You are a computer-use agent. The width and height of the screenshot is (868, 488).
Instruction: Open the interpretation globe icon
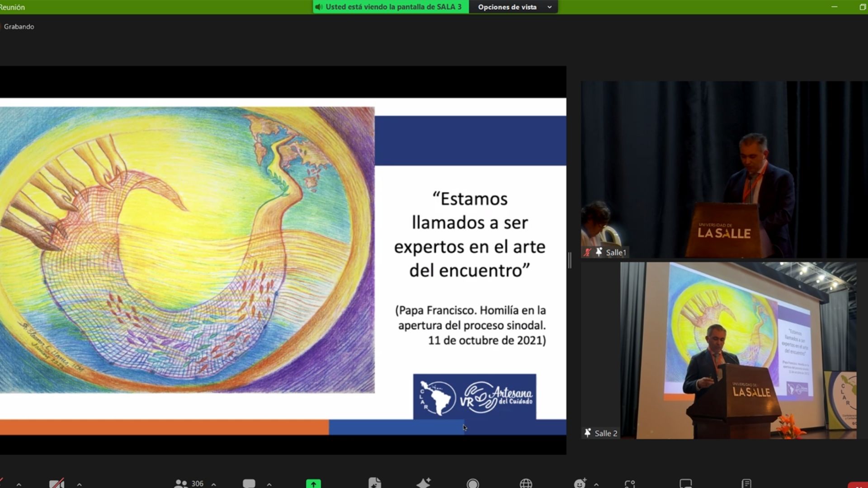(526, 483)
